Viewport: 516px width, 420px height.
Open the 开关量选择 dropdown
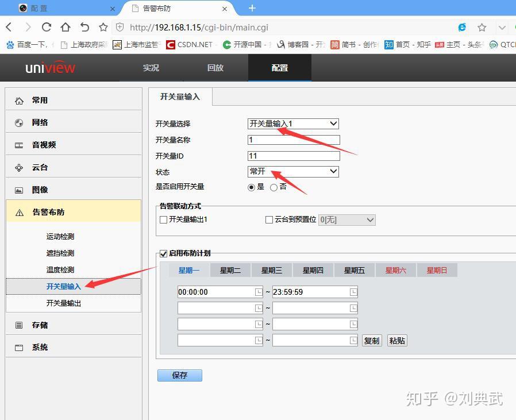[293, 124]
